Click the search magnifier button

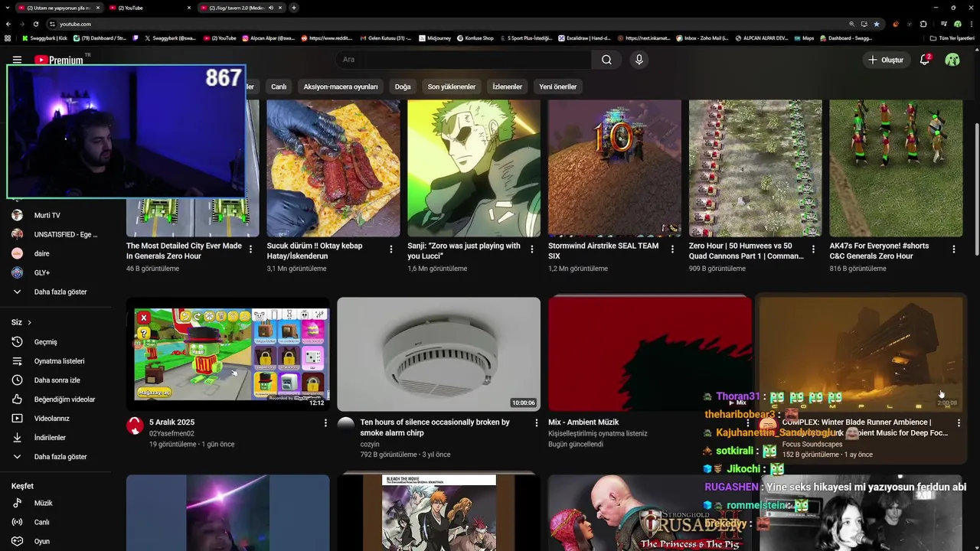[606, 60]
